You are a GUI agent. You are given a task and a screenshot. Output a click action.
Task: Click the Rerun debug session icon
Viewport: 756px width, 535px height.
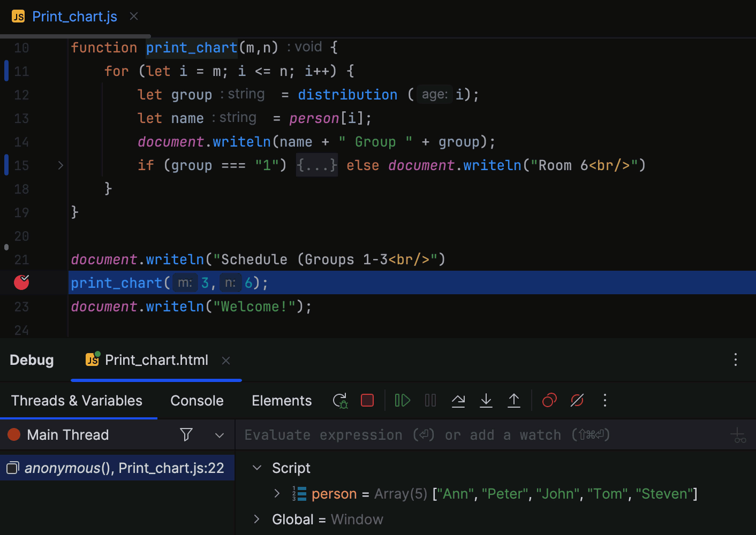(339, 400)
